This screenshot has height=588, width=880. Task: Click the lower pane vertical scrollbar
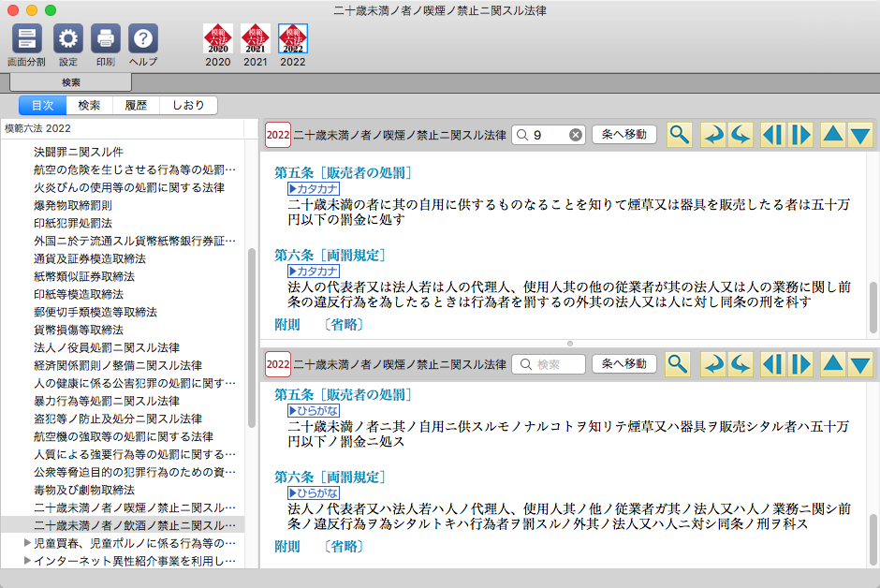[873, 539]
